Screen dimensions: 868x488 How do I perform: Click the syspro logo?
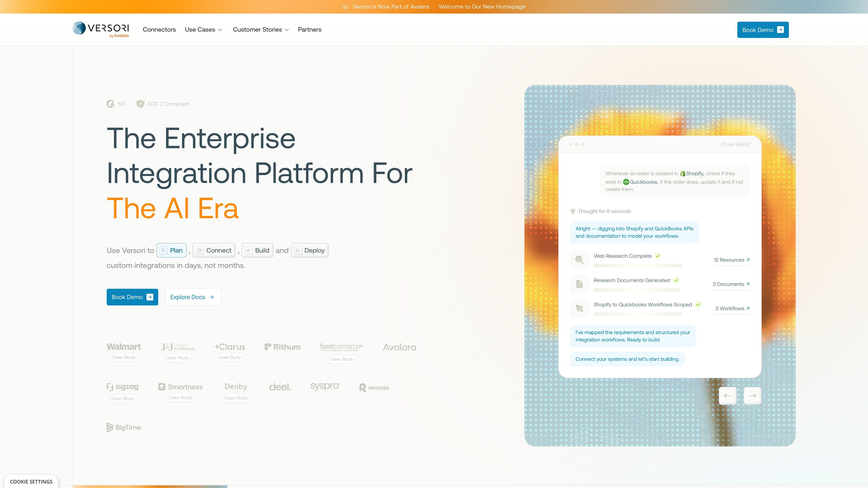(325, 386)
